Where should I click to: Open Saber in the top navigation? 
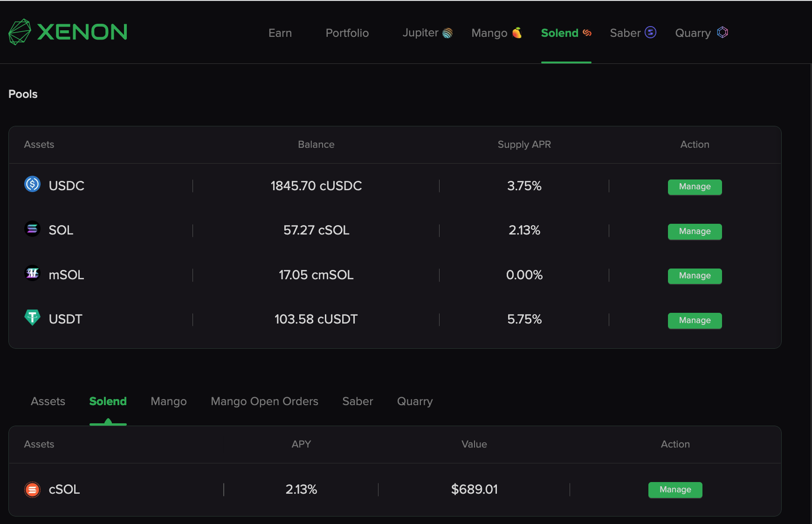pos(633,33)
